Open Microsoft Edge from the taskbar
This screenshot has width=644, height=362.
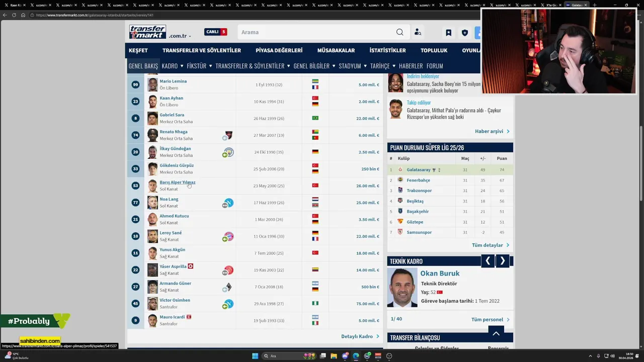click(356, 356)
